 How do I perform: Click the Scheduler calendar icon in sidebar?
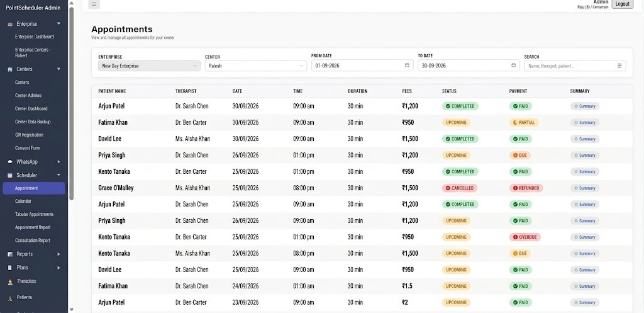pos(10,175)
